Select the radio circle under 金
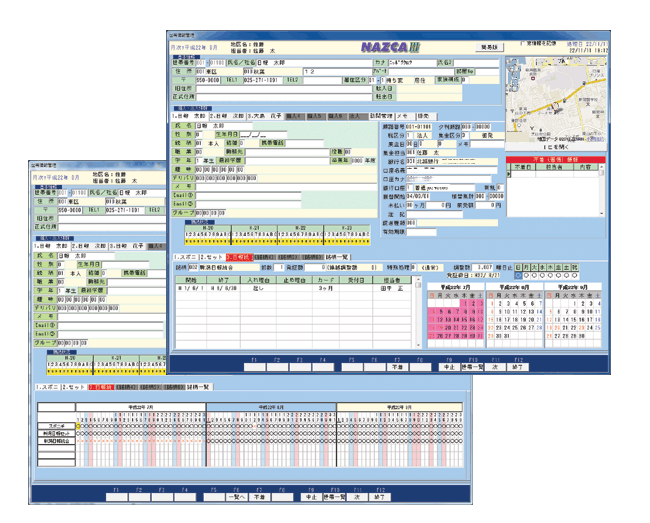Screen dimensions: 650x523 point(558,275)
